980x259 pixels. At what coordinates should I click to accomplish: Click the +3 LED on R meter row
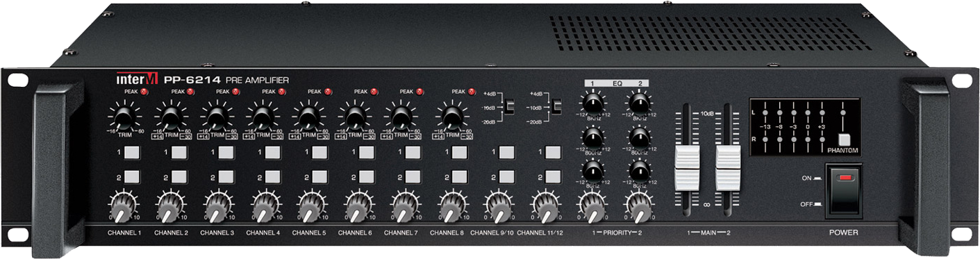pyautogui.click(x=823, y=140)
